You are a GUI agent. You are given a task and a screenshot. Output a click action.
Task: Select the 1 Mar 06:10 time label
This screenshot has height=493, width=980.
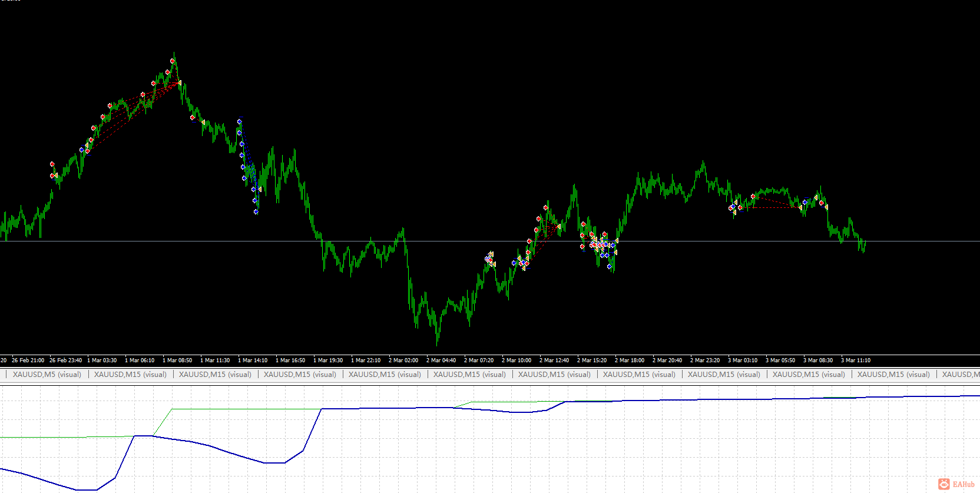140,360
